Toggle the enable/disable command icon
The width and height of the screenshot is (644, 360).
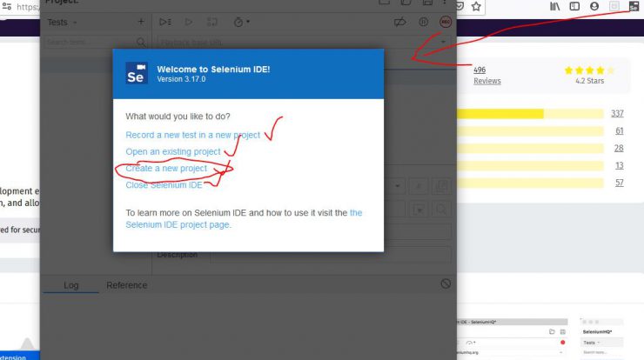pyautogui.click(x=419, y=186)
